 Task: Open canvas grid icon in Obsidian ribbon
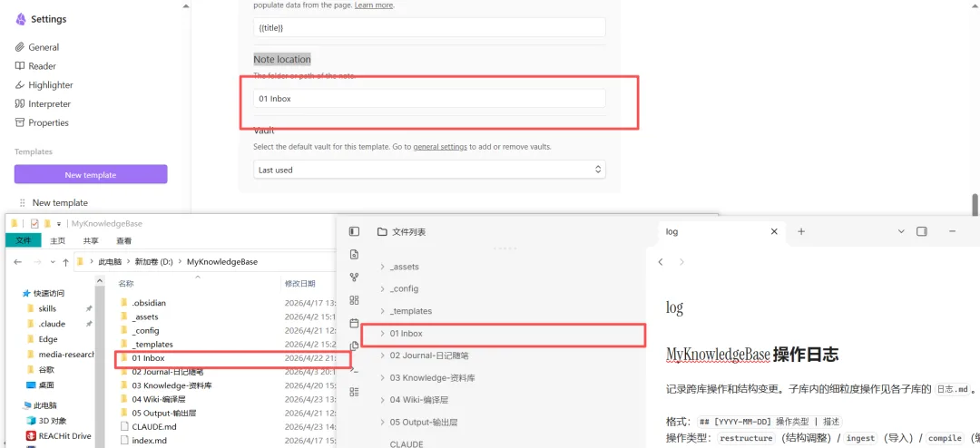[x=355, y=300]
